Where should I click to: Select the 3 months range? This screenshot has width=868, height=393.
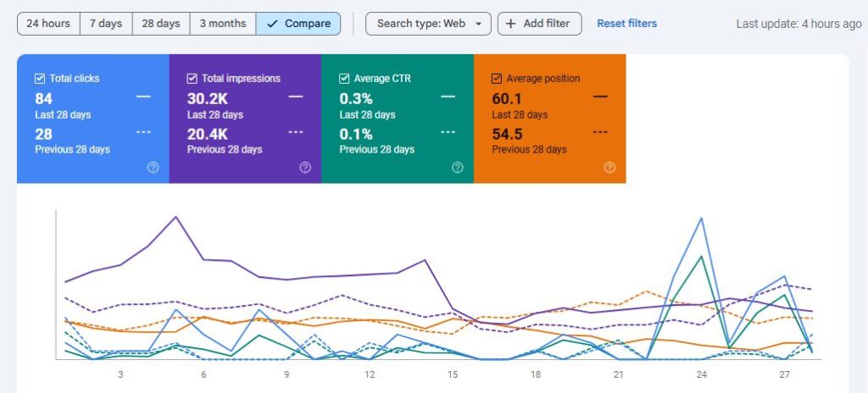click(223, 24)
